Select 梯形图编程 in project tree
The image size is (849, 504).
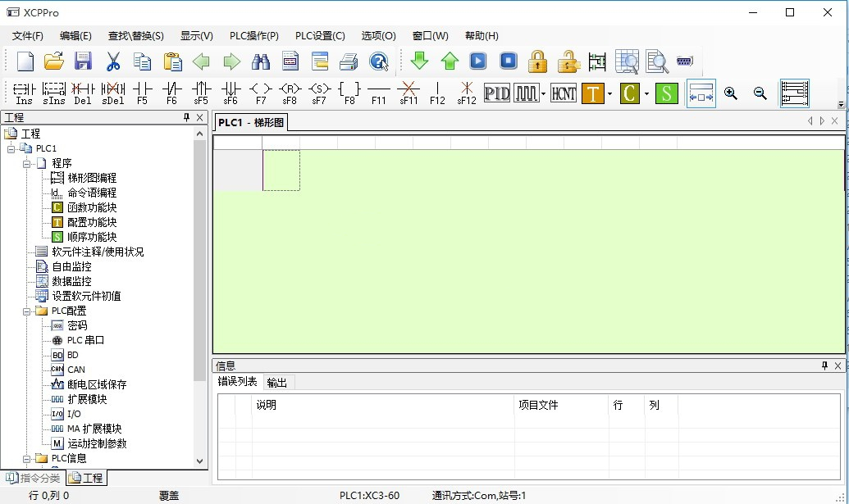click(91, 178)
